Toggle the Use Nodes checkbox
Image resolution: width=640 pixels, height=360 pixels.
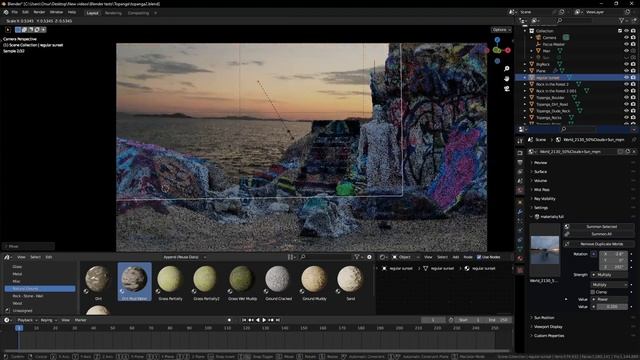tap(479, 257)
